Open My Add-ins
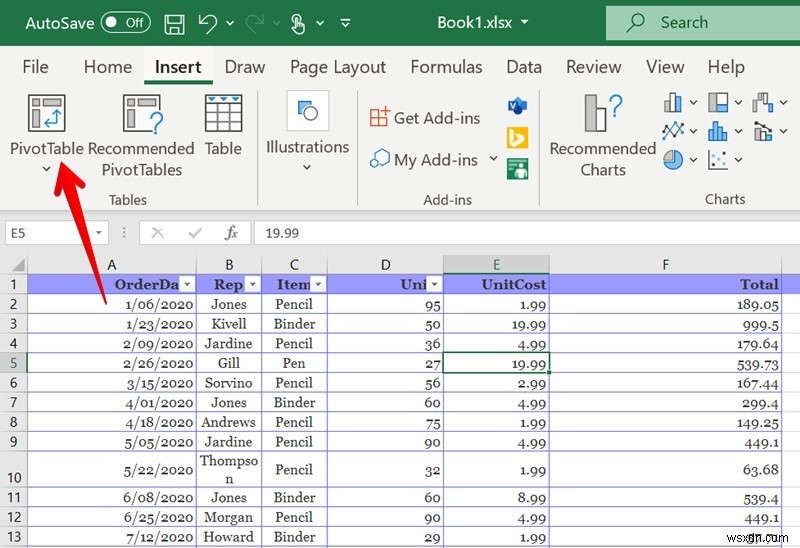Image resolution: width=800 pixels, height=548 pixels. pos(424,159)
